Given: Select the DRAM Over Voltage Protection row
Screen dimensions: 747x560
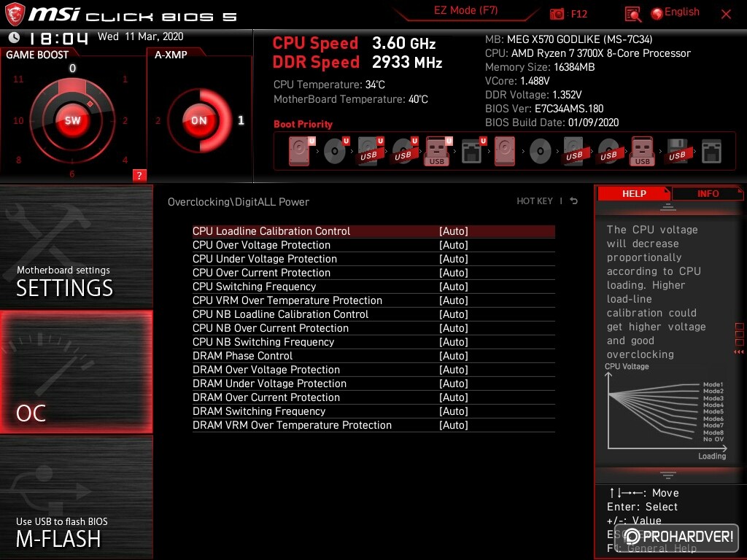Looking at the screenshot, I should coord(373,370).
